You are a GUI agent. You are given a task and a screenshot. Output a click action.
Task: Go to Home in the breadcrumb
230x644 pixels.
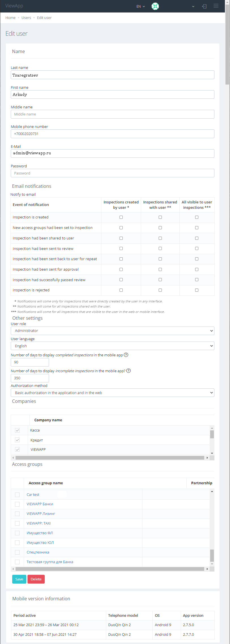click(10, 18)
